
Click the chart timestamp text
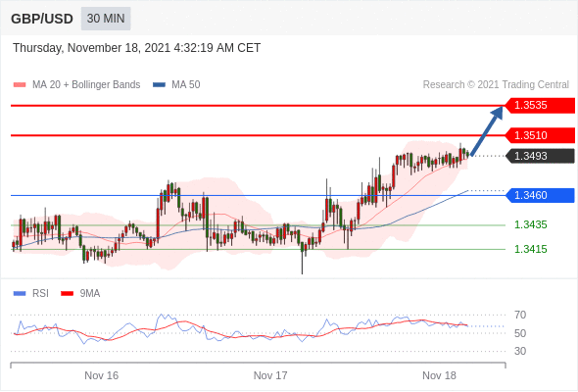(137, 48)
